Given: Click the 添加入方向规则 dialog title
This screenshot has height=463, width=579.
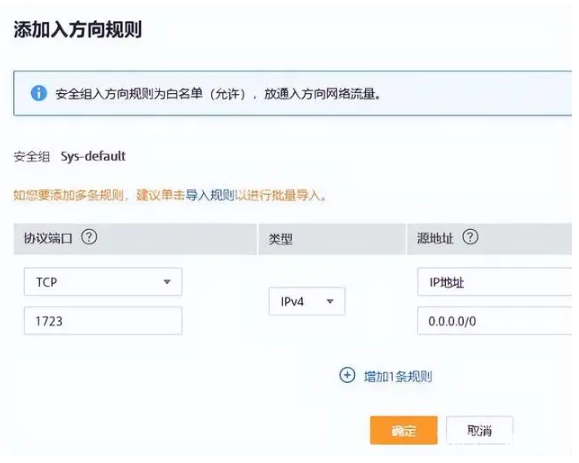Looking at the screenshot, I should [x=78, y=29].
